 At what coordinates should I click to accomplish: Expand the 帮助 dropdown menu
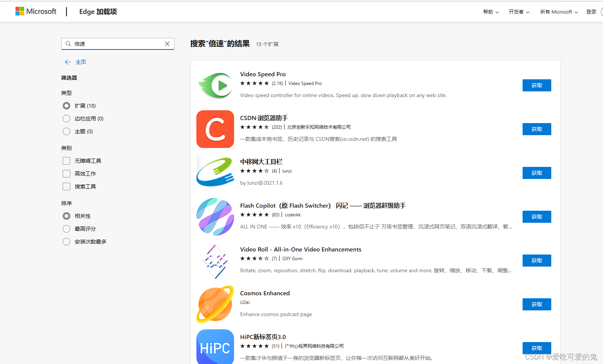491,12
